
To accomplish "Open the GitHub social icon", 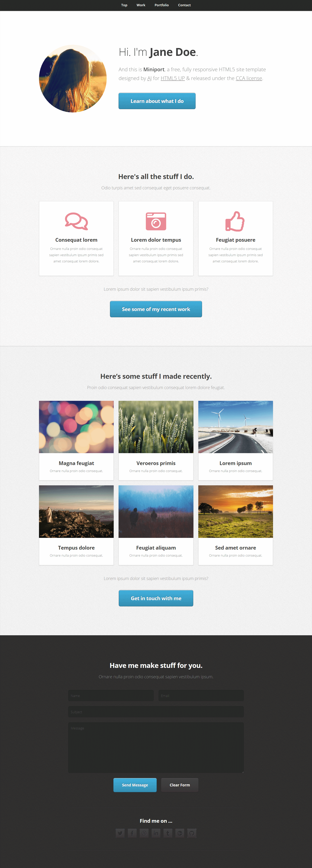I will (x=192, y=833).
